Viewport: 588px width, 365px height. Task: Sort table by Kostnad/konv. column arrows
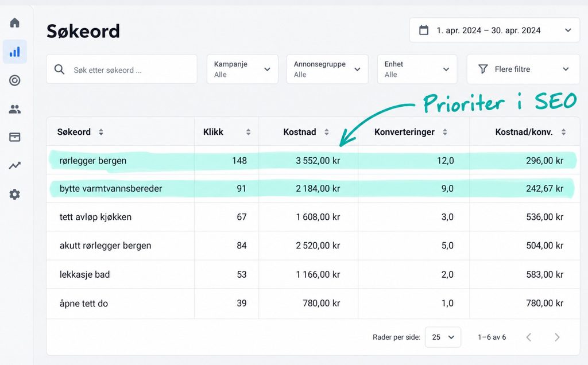(x=563, y=132)
